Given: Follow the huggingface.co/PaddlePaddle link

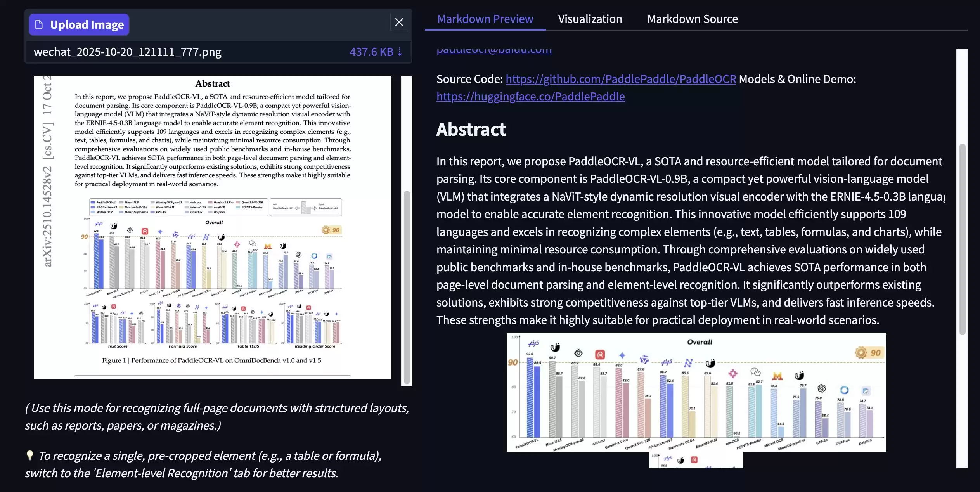Looking at the screenshot, I should click(x=530, y=96).
